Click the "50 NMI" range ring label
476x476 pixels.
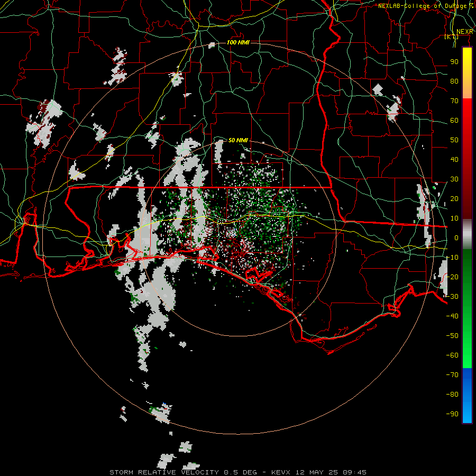[x=238, y=140]
